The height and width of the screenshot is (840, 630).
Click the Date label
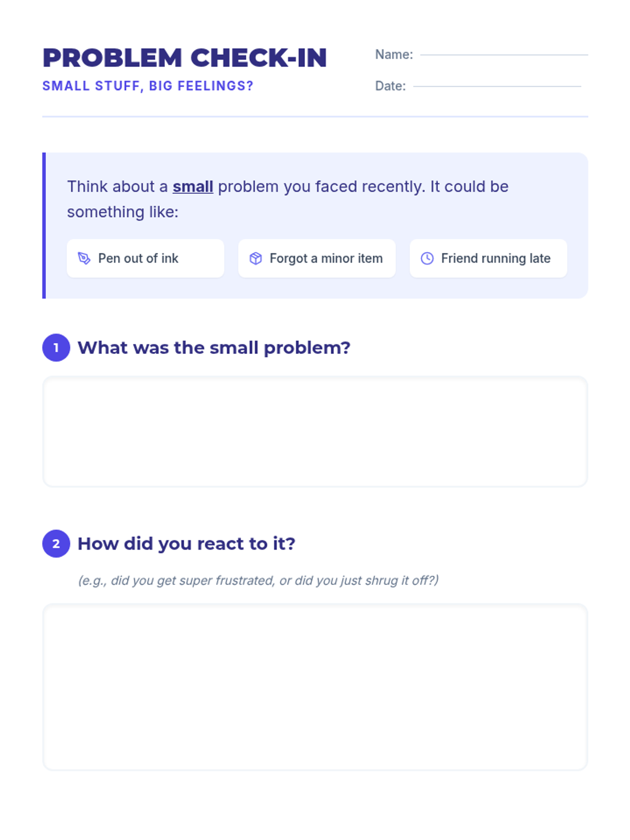click(390, 86)
